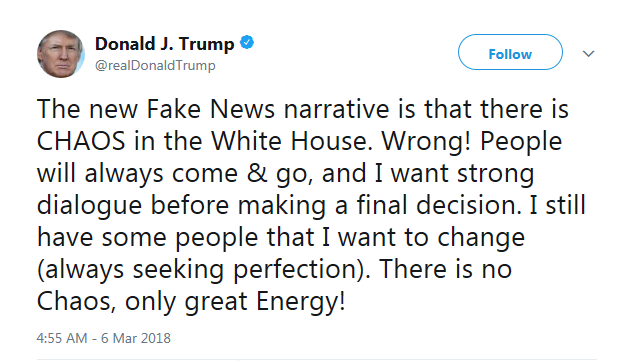Expand the tweet options chevron menu
Viewport: 634px width, 361px height.
(x=588, y=53)
